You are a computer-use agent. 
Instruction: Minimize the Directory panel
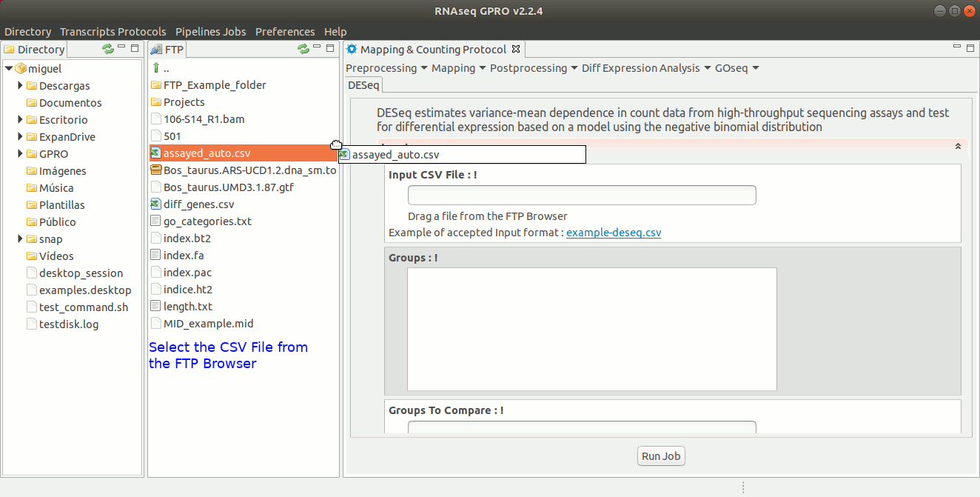[121, 48]
